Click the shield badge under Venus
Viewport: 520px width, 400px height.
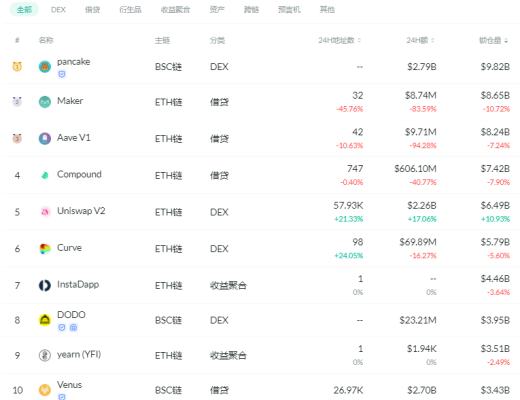62,397
